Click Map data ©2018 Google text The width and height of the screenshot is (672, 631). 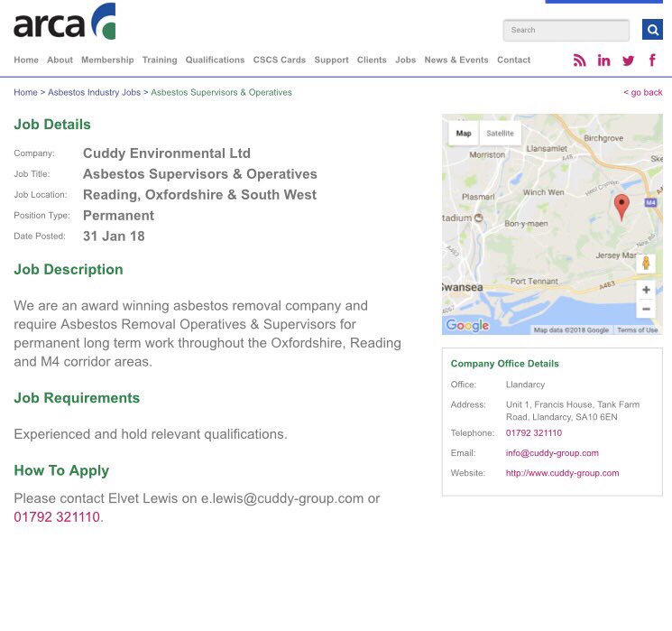(571, 329)
